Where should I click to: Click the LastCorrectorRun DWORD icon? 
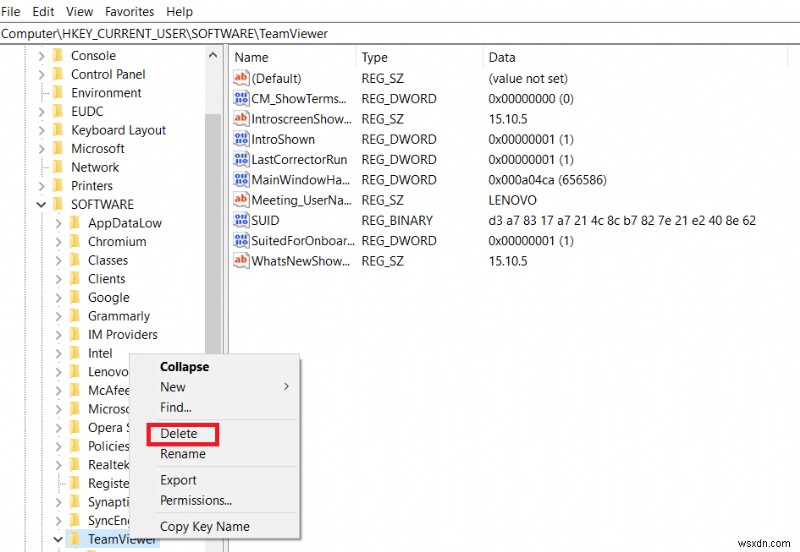click(241, 159)
